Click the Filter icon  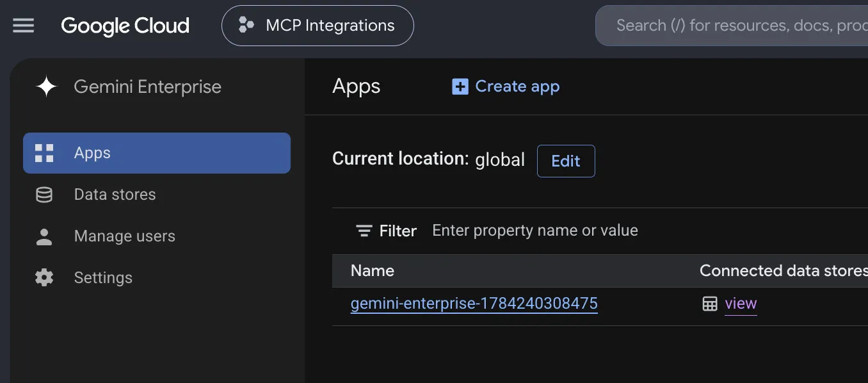[x=364, y=231]
